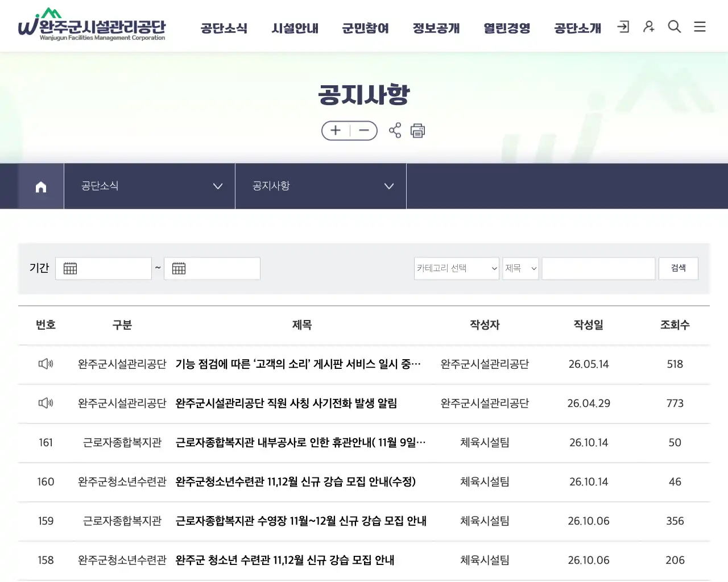
Task: Click the 조회수 column header
Action: pyautogui.click(x=675, y=325)
